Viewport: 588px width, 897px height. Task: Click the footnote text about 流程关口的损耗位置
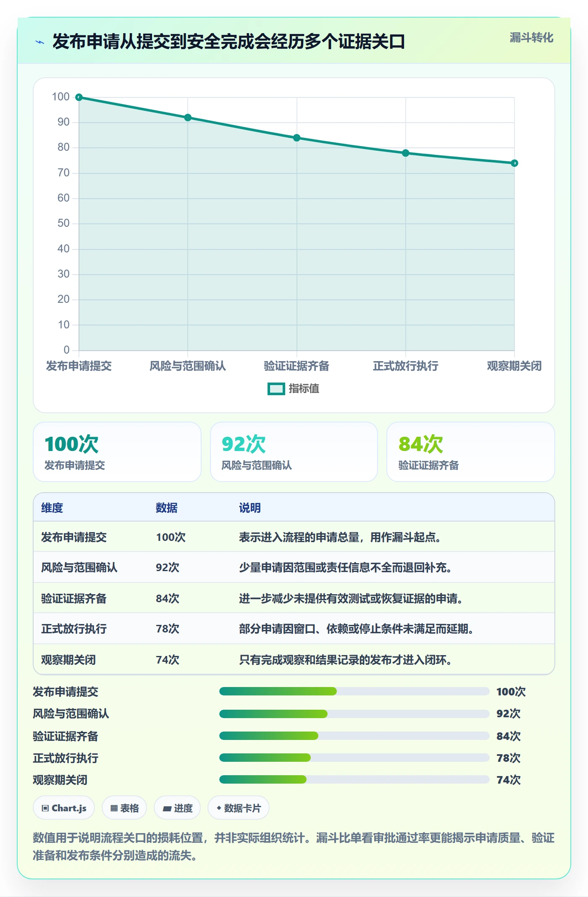294,847
